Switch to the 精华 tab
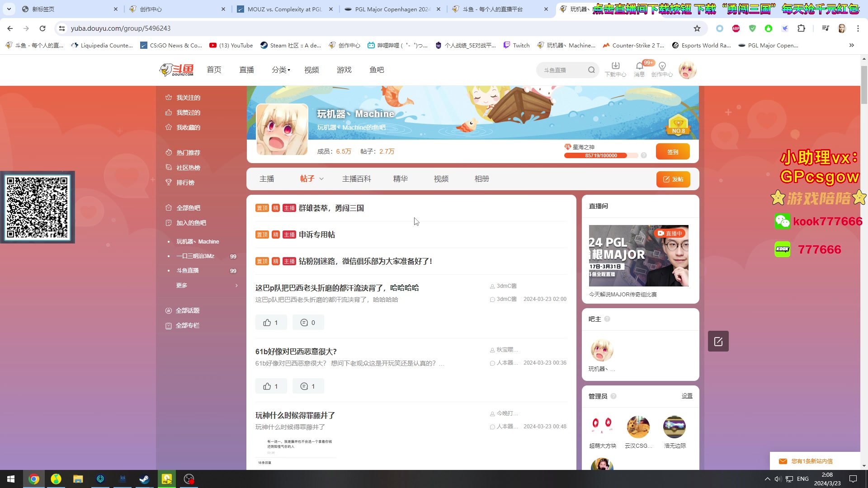The image size is (868, 488). click(400, 179)
